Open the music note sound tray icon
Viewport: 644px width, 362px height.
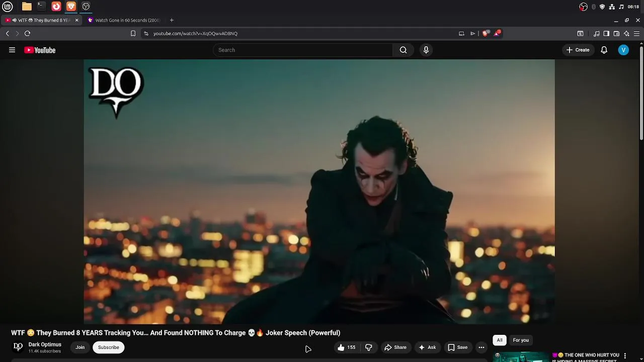(x=621, y=7)
